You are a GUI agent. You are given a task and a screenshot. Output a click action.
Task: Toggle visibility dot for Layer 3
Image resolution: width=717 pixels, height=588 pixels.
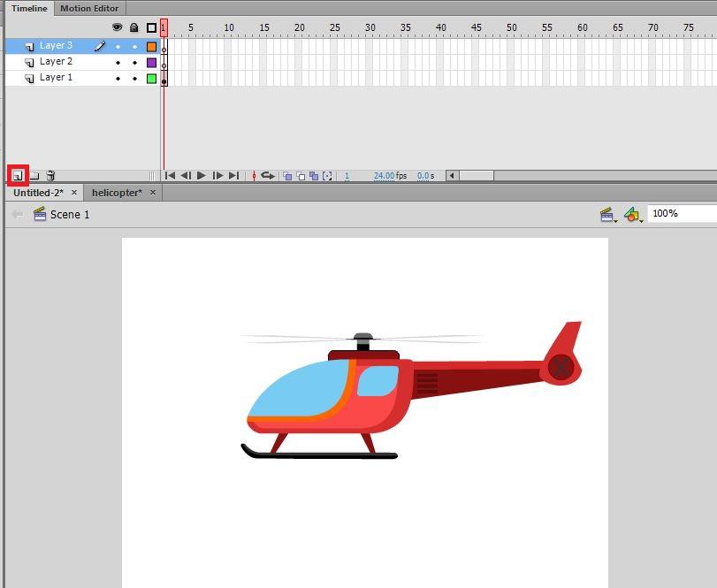point(118,47)
